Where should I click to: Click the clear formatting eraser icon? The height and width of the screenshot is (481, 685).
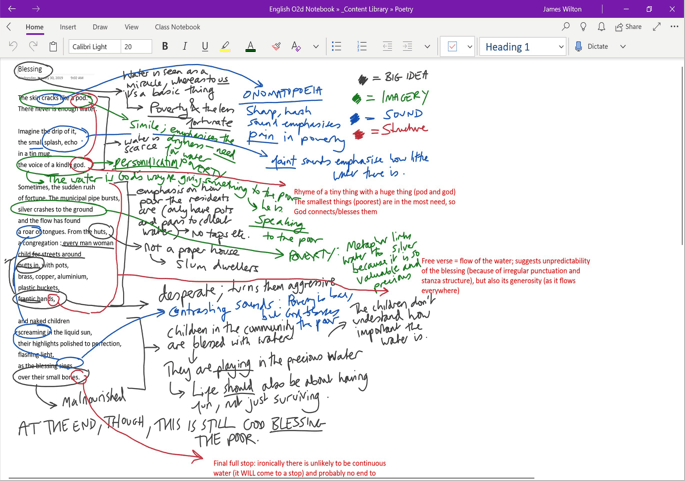276,47
